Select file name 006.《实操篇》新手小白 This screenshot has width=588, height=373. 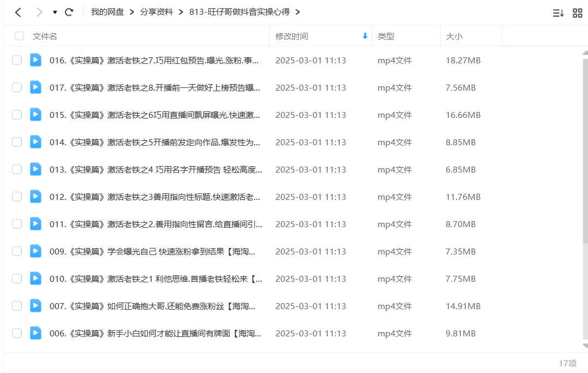(x=155, y=334)
